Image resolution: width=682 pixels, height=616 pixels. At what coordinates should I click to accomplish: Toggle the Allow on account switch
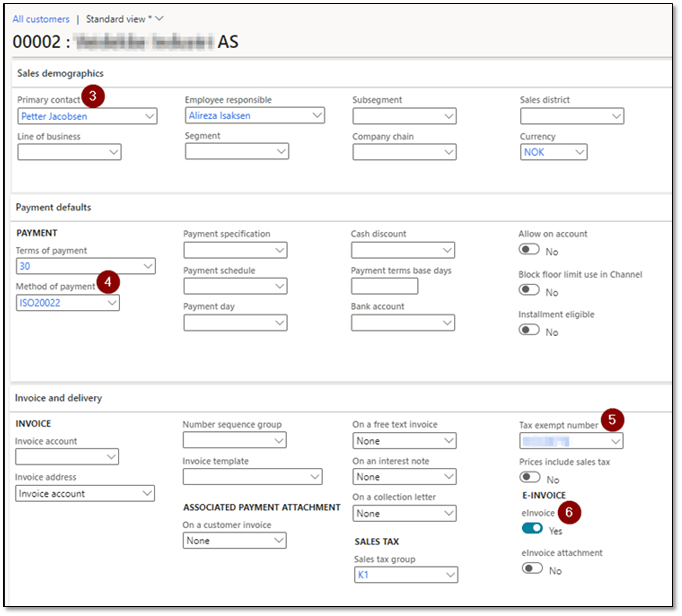tap(530, 250)
